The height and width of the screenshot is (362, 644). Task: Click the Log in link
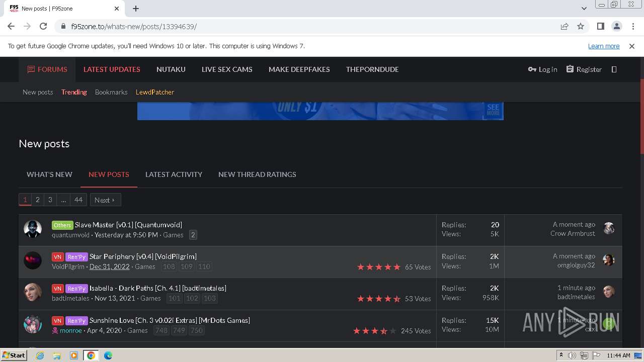(543, 69)
